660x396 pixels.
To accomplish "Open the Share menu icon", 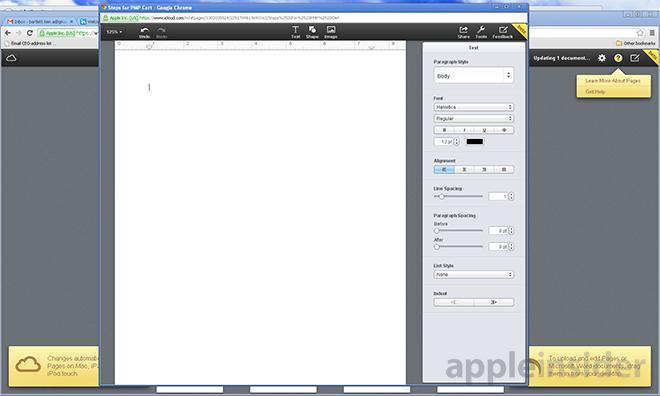I will click(463, 32).
